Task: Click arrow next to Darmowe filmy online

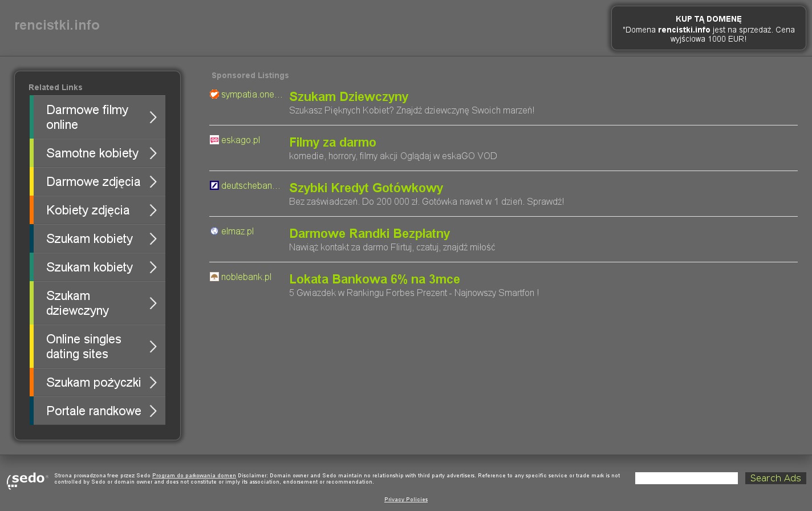Action: tap(153, 117)
